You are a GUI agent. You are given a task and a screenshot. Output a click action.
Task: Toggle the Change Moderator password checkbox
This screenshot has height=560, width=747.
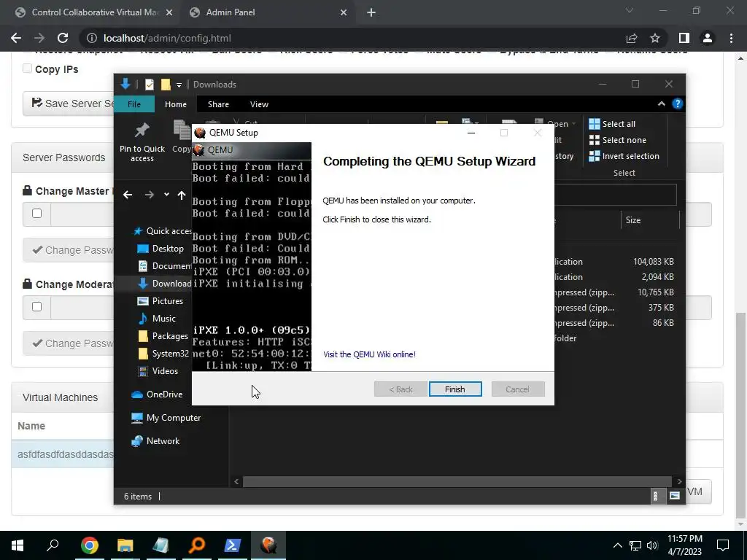coord(36,307)
